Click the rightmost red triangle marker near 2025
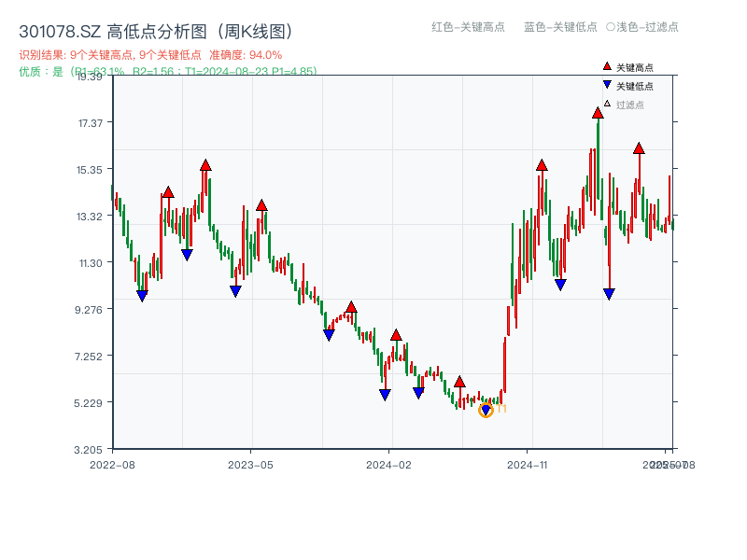Viewport: 747px width, 560px height. pyautogui.click(x=640, y=147)
